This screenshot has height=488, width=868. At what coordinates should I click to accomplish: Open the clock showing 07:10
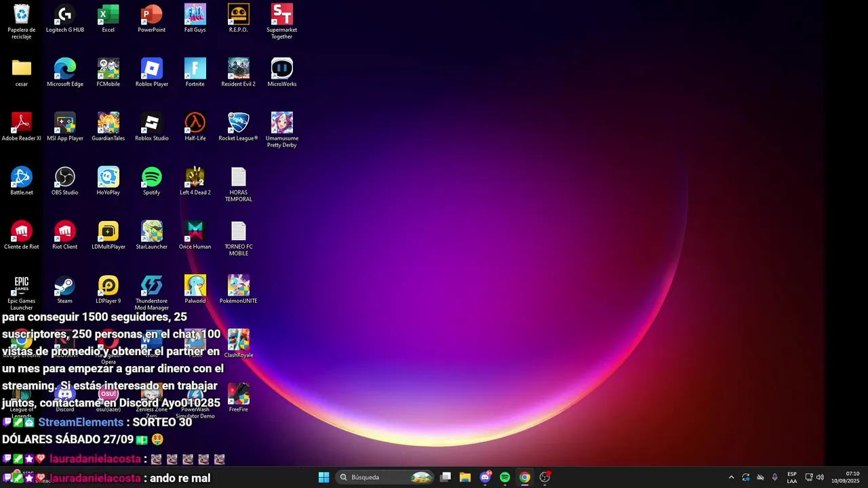tap(846, 477)
